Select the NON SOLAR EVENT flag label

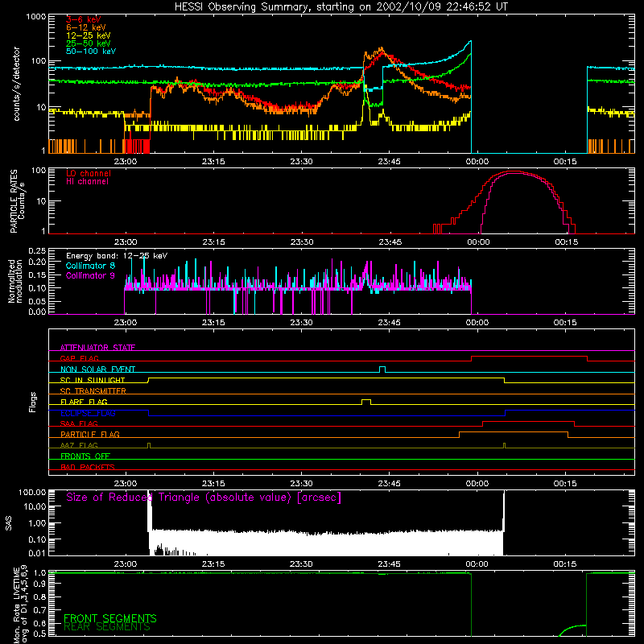pyautogui.click(x=97, y=369)
